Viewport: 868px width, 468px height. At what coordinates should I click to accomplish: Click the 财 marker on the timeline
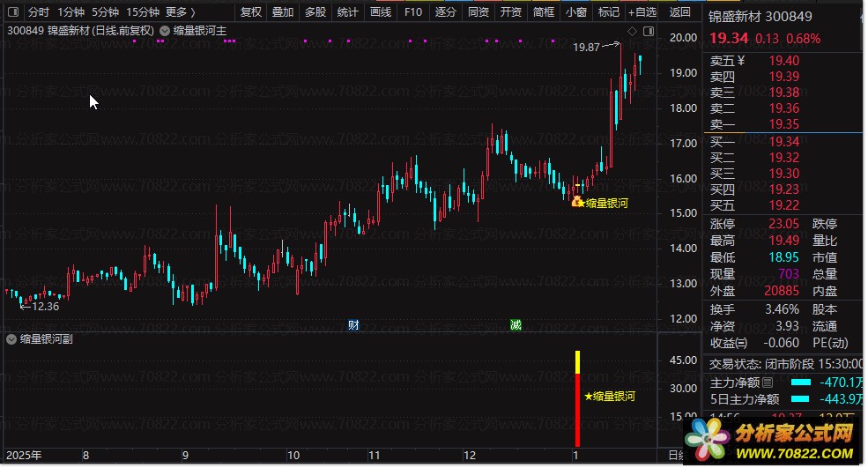(x=353, y=325)
